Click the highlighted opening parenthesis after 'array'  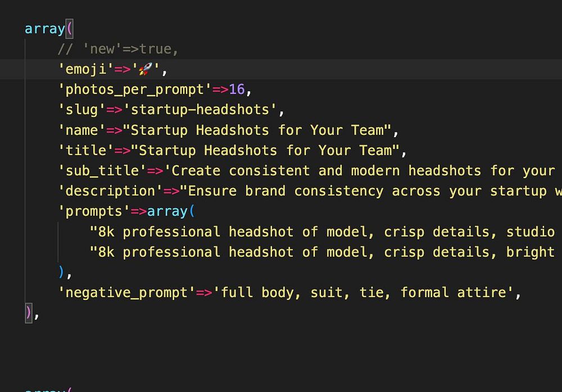click(x=70, y=29)
